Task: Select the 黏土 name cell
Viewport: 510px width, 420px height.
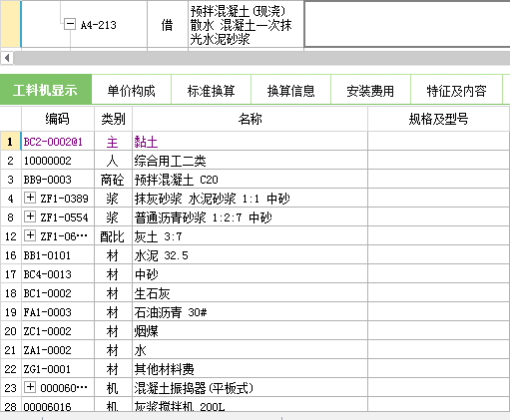Action: click(x=251, y=142)
